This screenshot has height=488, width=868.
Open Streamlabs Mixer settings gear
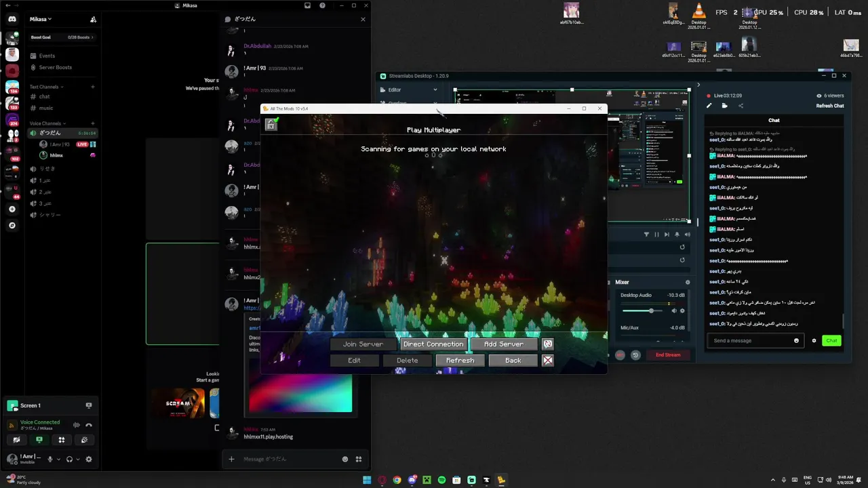[688, 282]
